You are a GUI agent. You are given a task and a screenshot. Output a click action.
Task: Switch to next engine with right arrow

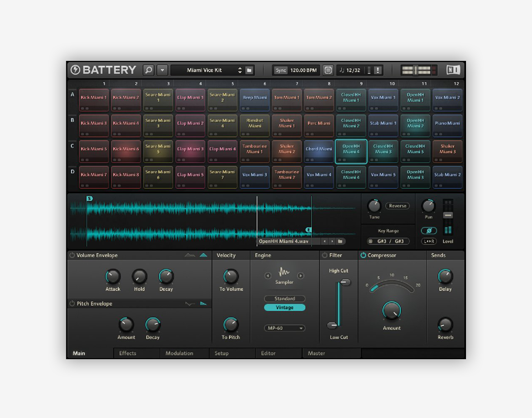301,275
